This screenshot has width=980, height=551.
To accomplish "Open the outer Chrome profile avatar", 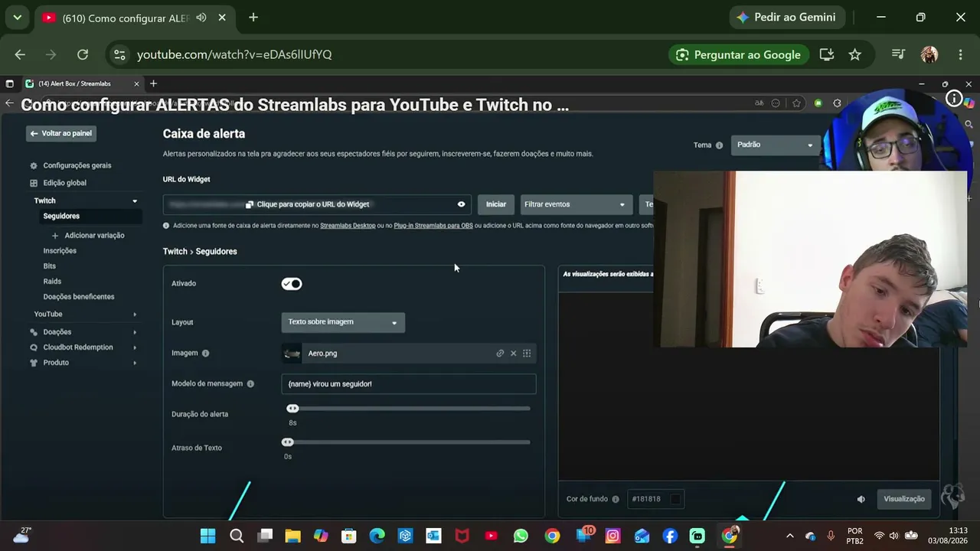I will click(929, 54).
